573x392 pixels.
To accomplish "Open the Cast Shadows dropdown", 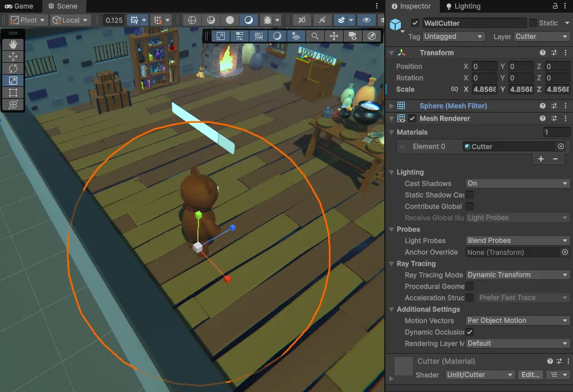I will click(517, 183).
